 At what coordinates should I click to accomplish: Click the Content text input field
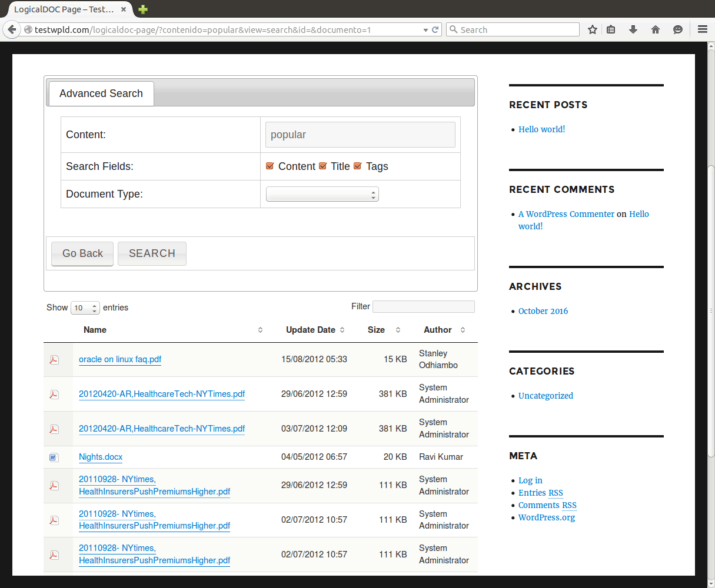point(360,135)
